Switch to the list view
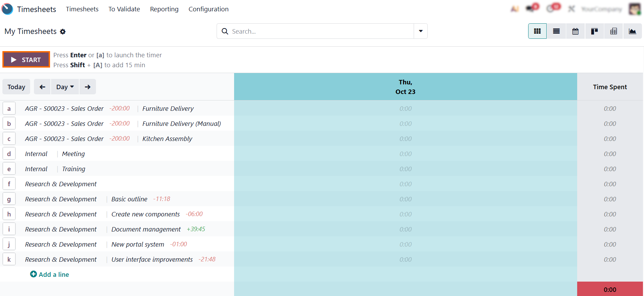Viewport: 644px width, 296px height. [556, 31]
